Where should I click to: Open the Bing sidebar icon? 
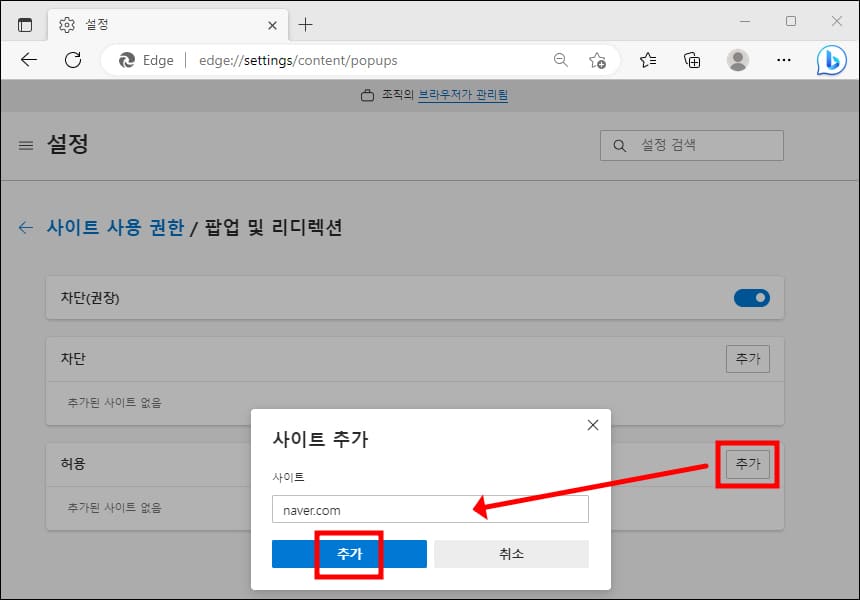point(831,60)
